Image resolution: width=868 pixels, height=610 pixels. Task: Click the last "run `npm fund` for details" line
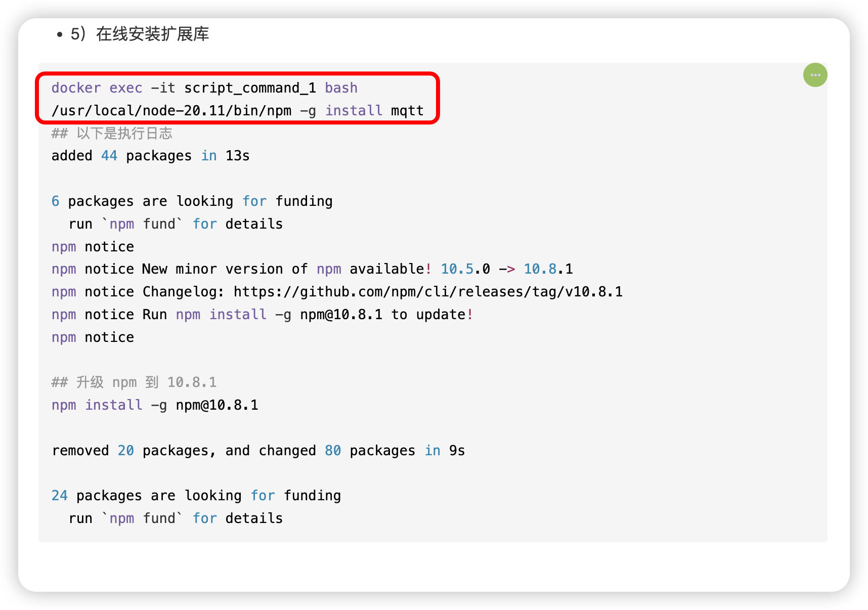tap(176, 518)
